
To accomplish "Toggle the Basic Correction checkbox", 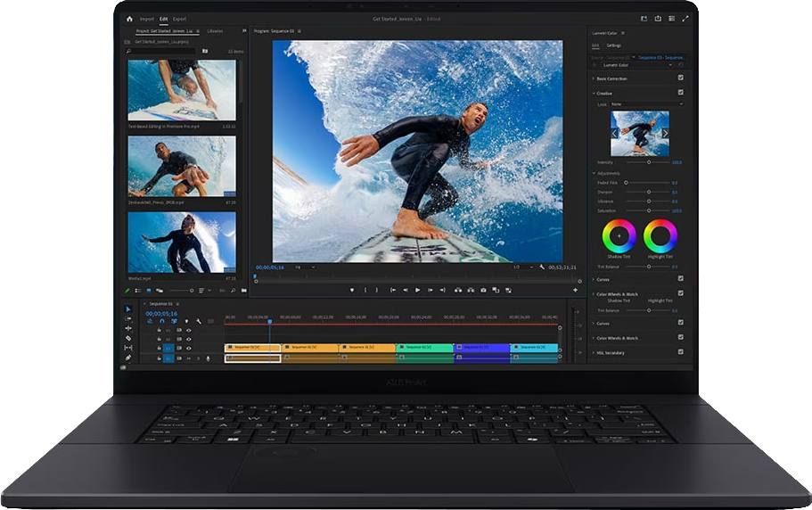I will 680,78.
